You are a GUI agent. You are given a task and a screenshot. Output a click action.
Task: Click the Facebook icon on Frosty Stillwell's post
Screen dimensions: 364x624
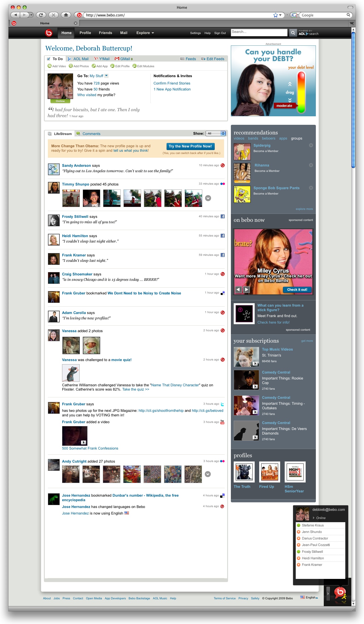223,216
